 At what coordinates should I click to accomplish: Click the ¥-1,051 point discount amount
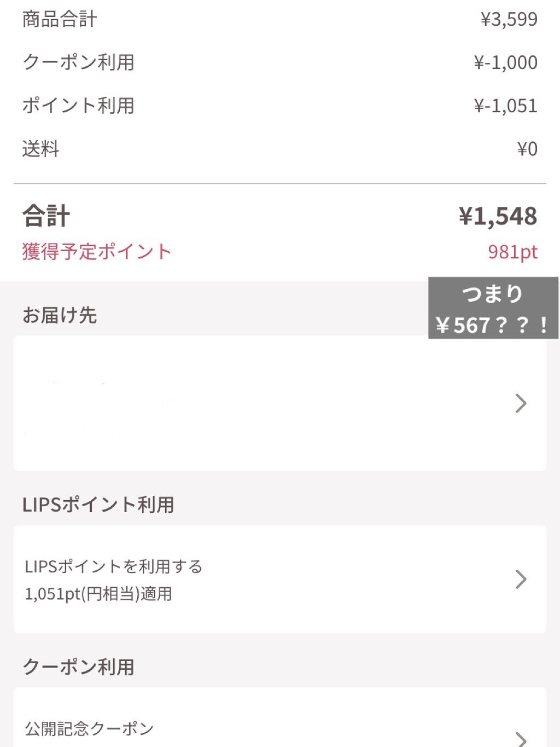point(505,106)
